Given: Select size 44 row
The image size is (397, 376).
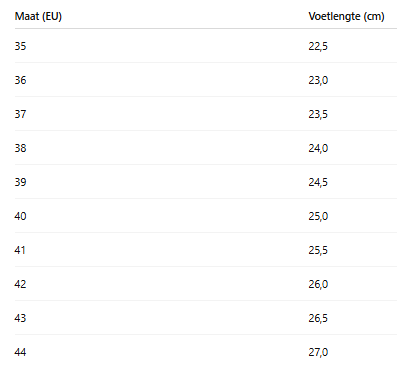Looking at the screenshot, I should [206, 352].
